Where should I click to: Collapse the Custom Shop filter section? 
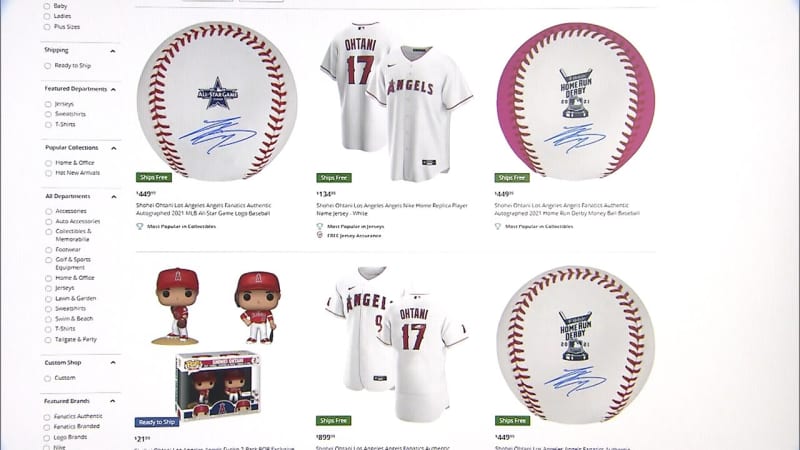pos(113,363)
